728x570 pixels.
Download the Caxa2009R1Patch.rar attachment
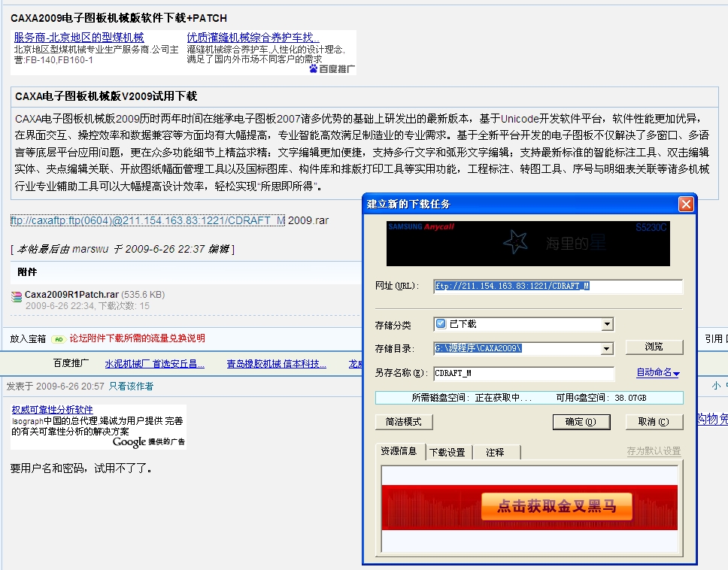tap(72, 295)
